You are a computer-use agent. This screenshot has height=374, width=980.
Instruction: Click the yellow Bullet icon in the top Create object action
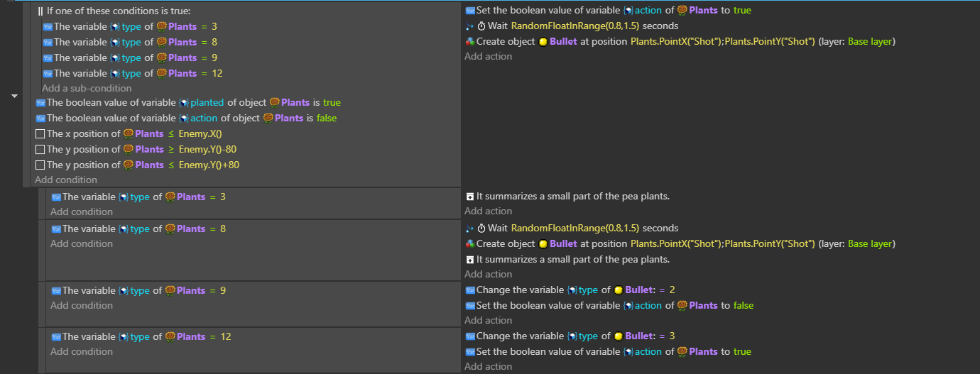tap(543, 42)
